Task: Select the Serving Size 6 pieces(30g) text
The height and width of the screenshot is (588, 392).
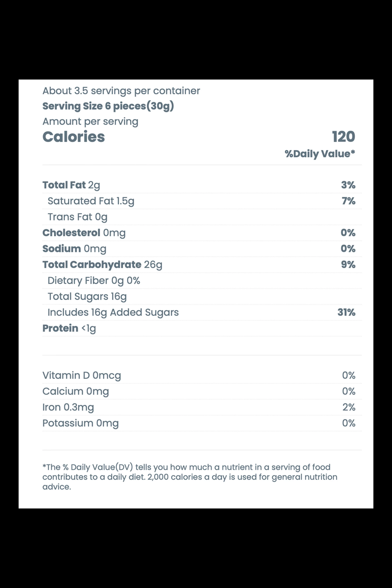Action: tap(108, 106)
